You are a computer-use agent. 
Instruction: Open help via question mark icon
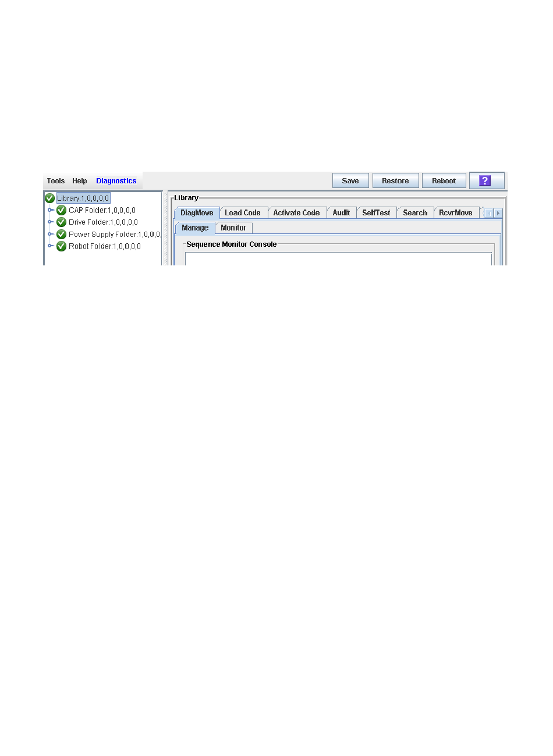487,181
